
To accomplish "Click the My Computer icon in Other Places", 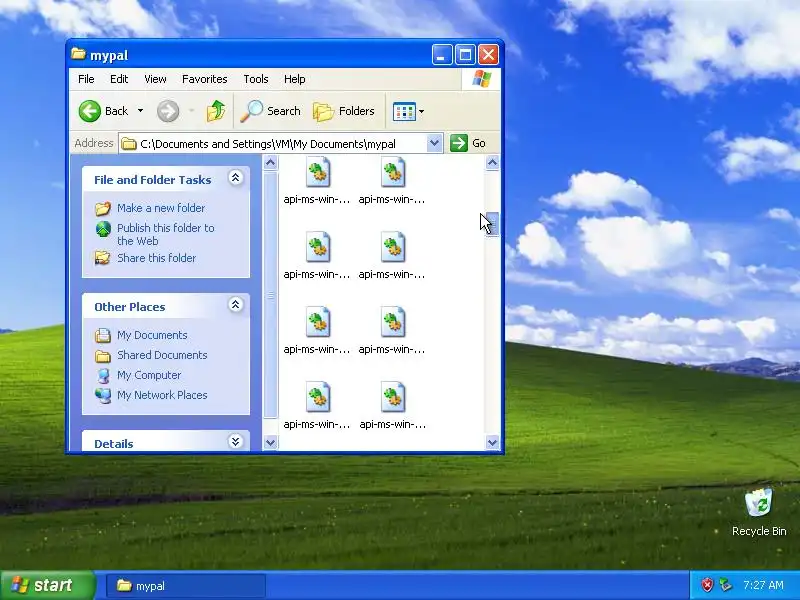I will tap(103, 376).
